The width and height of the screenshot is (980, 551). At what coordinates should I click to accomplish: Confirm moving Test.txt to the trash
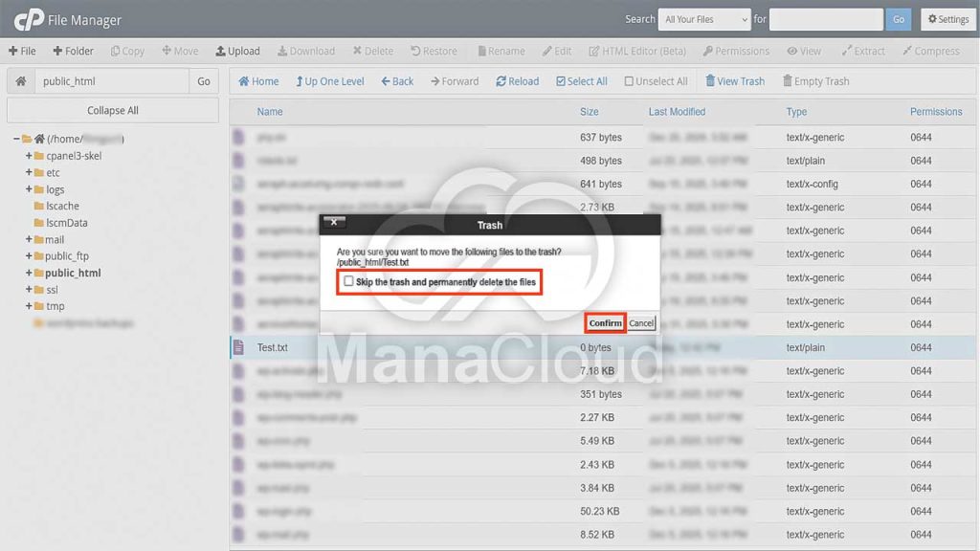[605, 323]
